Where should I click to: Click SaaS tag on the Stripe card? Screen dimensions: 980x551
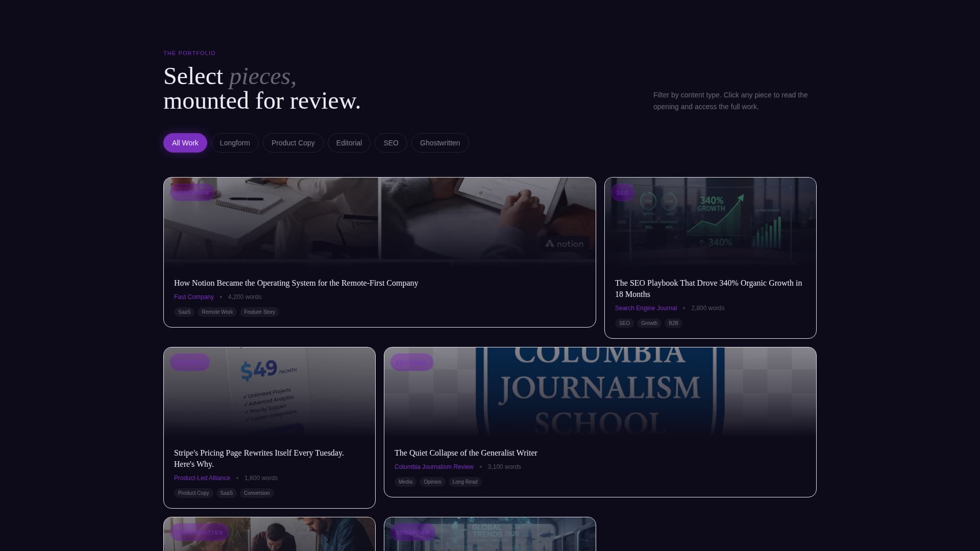coord(227,493)
